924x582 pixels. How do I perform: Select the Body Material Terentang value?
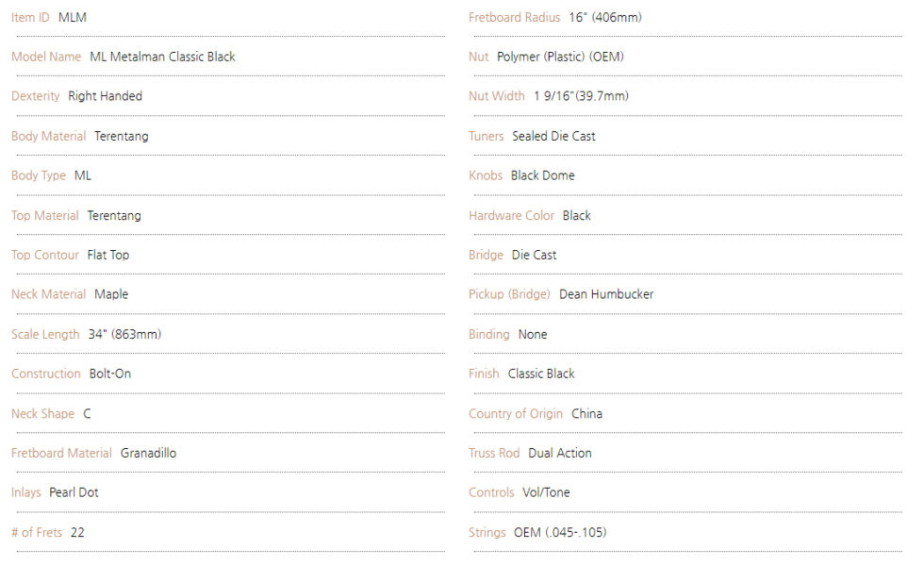pos(122,136)
